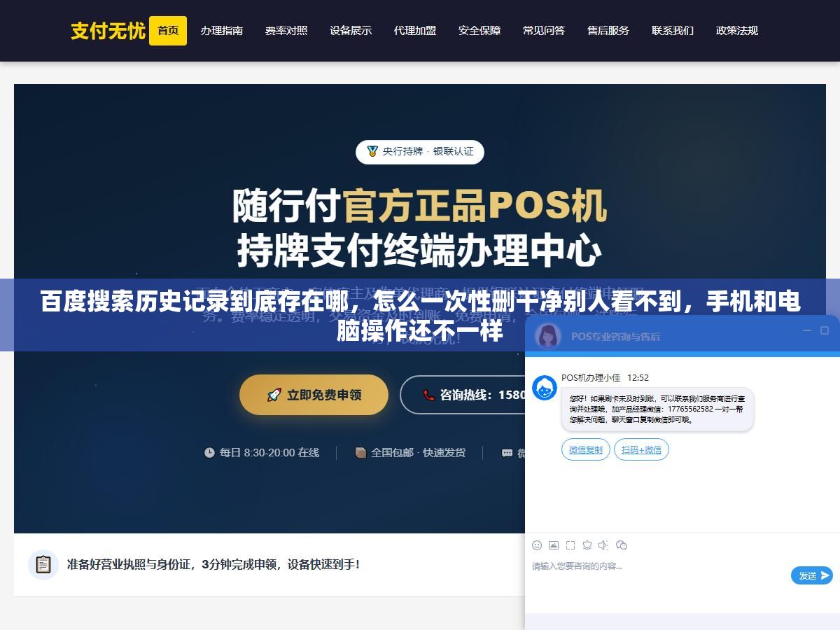840x630 pixels.
Task: Minimize the chat window
Action: tap(807, 330)
